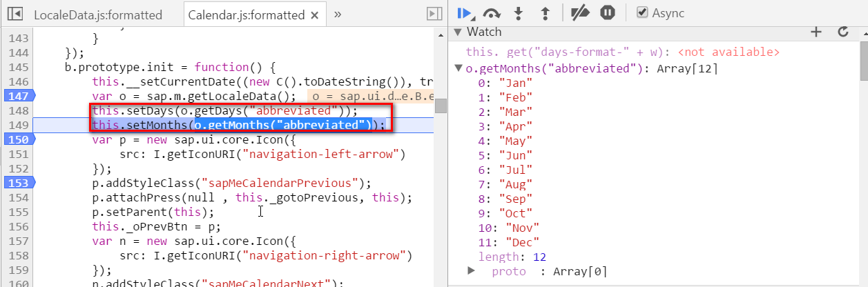Close the Calendar.js:formatted tab

click(x=315, y=14)
